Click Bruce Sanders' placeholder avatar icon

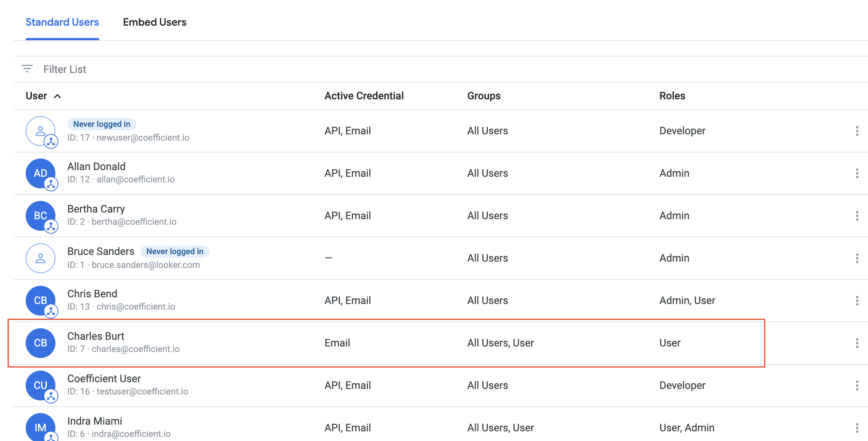point(40,258)
